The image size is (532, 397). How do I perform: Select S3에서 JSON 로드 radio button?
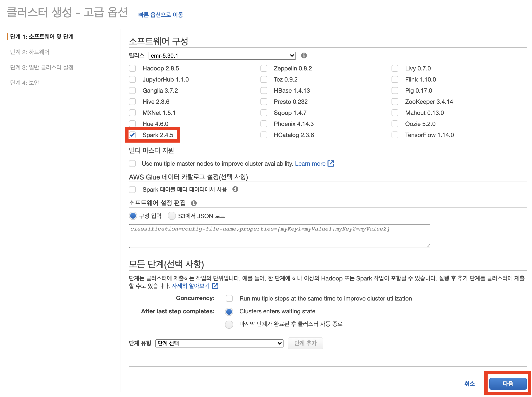(172, 216)
